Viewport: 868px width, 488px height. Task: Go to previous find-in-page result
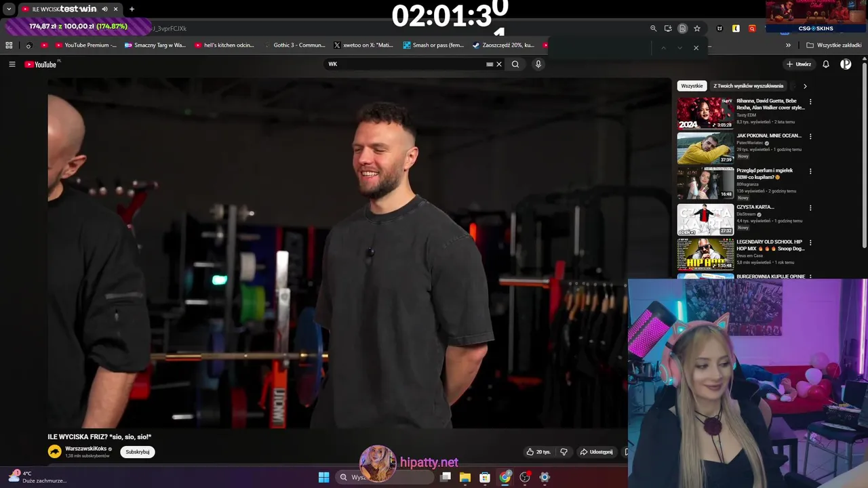(x=663, y=47)
